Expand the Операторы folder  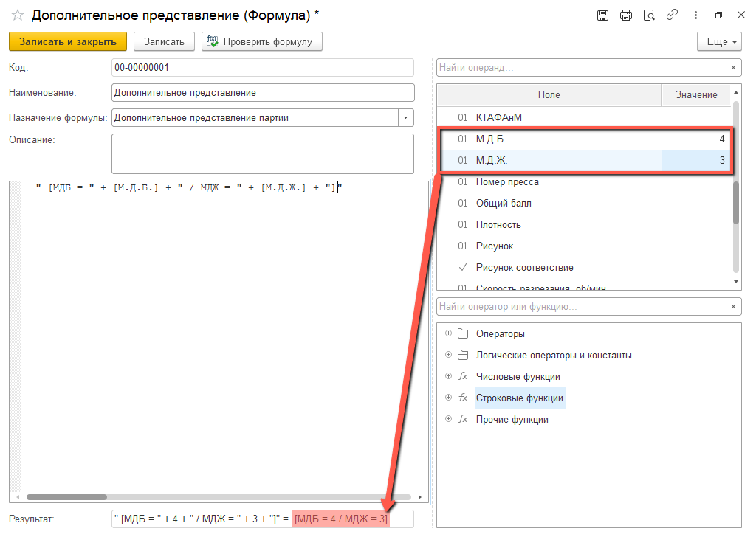click(448, 333)
